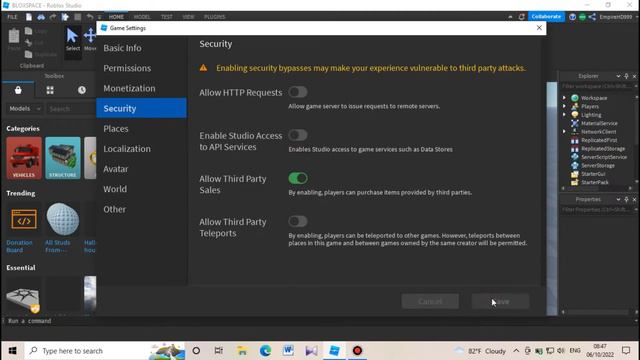Click the new file icon in quick access bar
This screenshot has height=360, width=640.
pos(29,17)
